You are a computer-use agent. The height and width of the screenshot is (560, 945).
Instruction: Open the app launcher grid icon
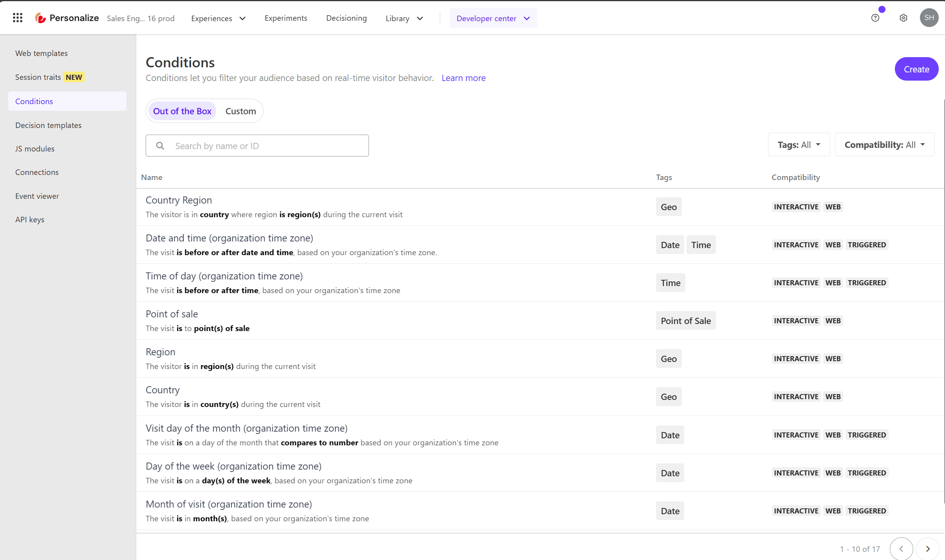pos(18,18)
